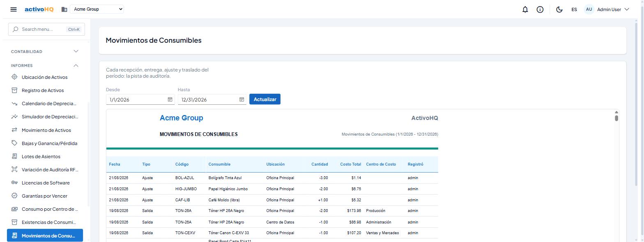Click the Cantidad column header
This screenshot has height=242, width=644.
click(320, 164)
